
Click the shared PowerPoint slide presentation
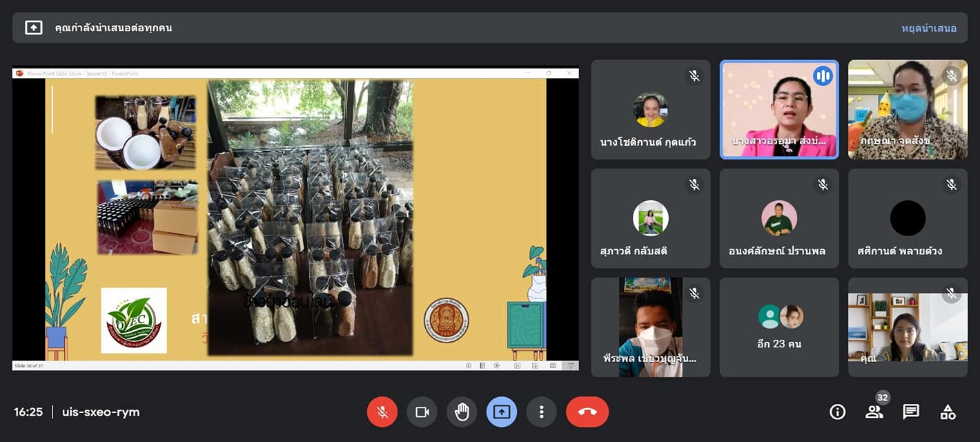point(295,219)
